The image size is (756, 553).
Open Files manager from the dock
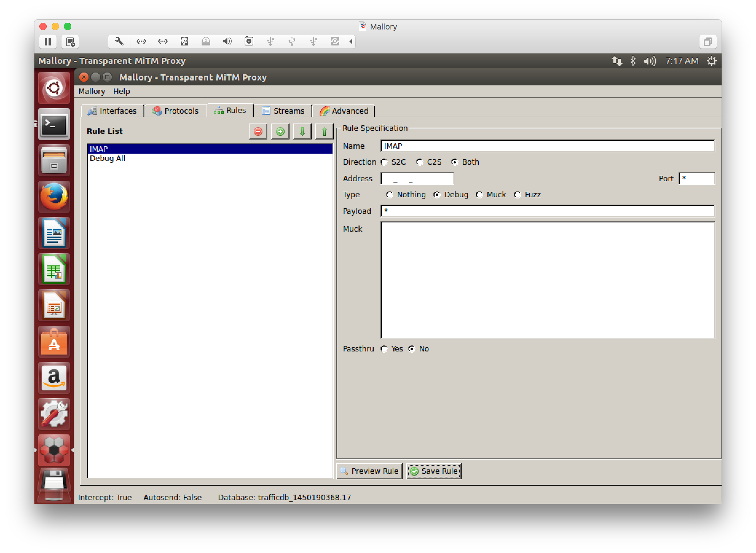(54, 160)
